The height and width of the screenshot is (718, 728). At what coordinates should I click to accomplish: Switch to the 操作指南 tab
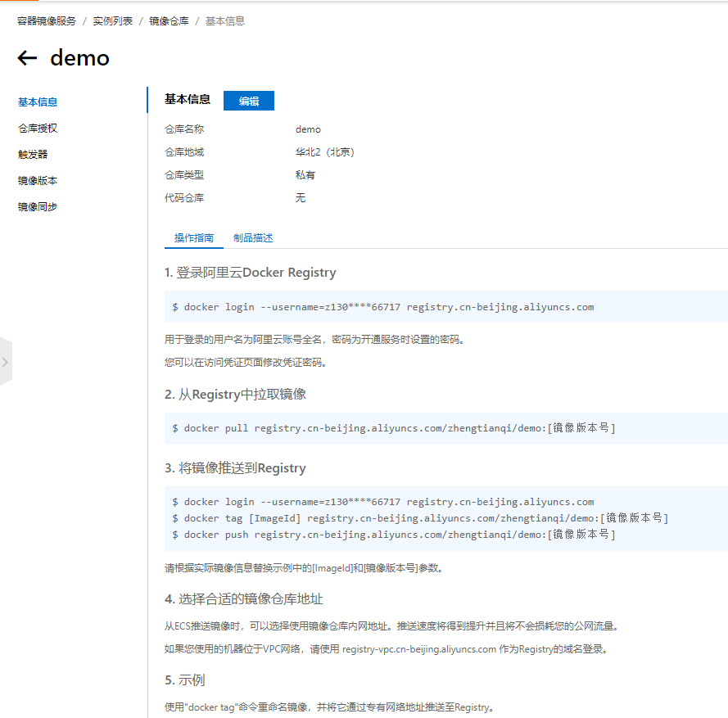[193, 237]
